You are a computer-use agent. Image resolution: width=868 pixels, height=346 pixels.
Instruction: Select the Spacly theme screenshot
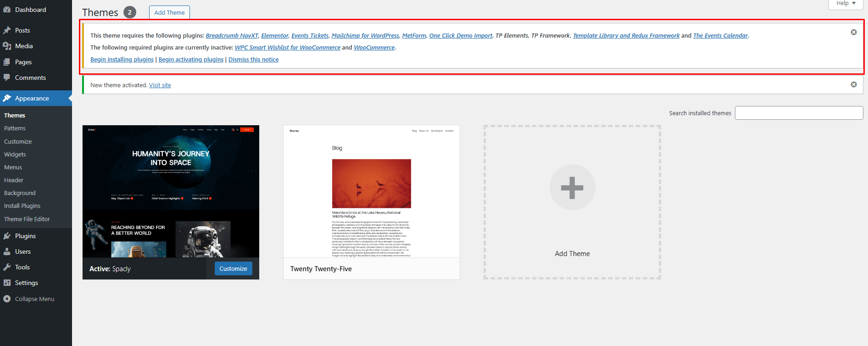(x=171, y=191)
